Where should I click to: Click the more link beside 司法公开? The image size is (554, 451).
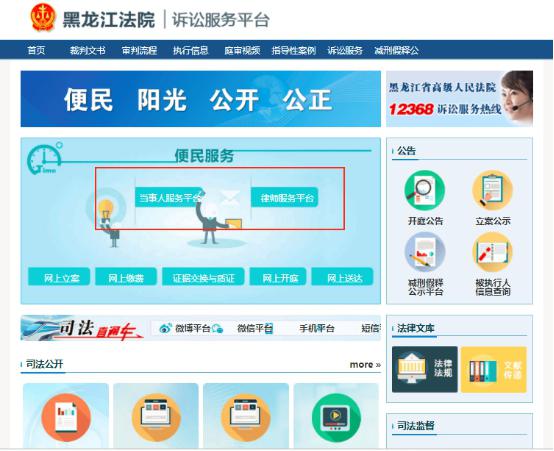click(x=365, y=364)
